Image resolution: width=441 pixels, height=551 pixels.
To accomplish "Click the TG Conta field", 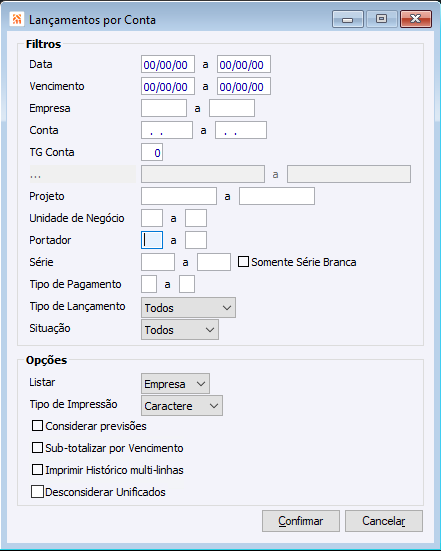I will pos(152,152).
